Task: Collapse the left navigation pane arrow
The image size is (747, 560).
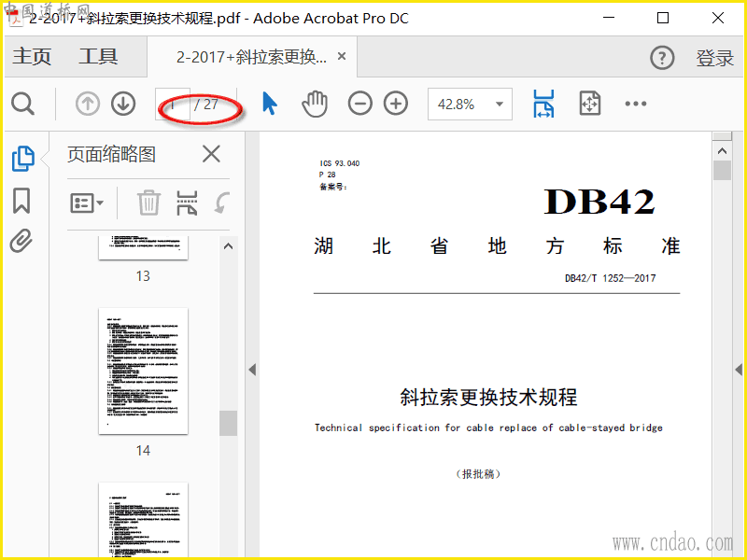Action: point(252,370)
